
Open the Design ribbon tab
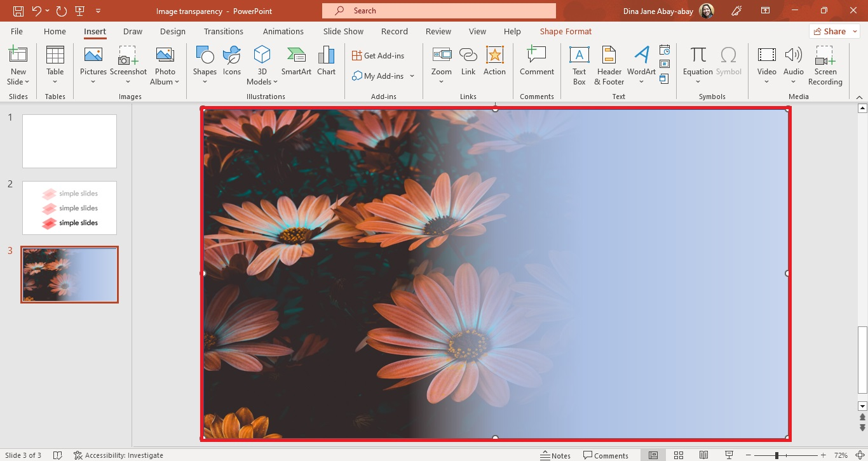pos(173,31)
